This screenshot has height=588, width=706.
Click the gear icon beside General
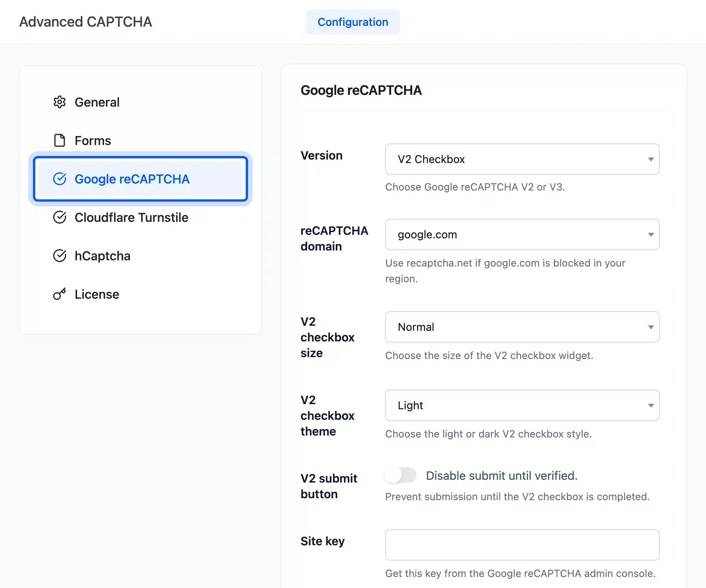click(x=60, y=102)
